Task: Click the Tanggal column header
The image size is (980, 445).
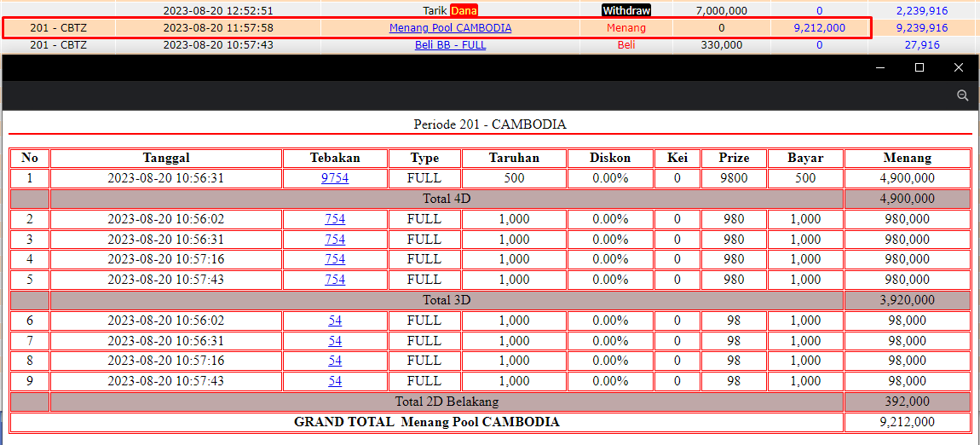Action: coord(166,158)
